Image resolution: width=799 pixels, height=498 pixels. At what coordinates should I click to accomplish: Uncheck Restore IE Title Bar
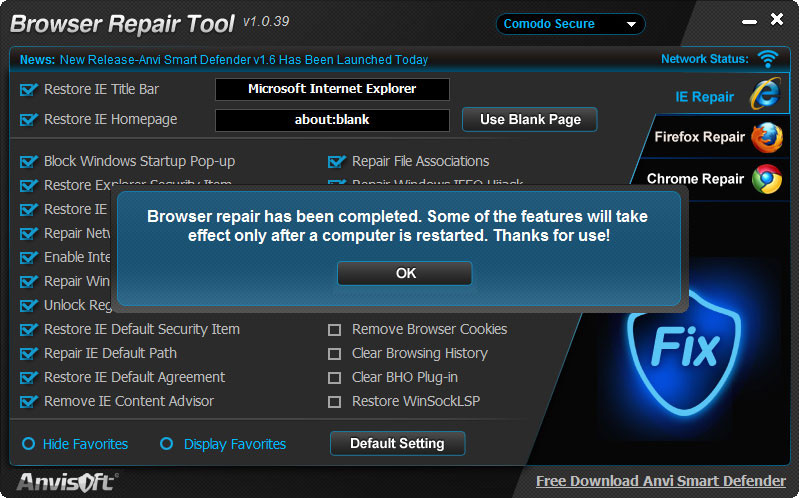click(x=29, y=90)
